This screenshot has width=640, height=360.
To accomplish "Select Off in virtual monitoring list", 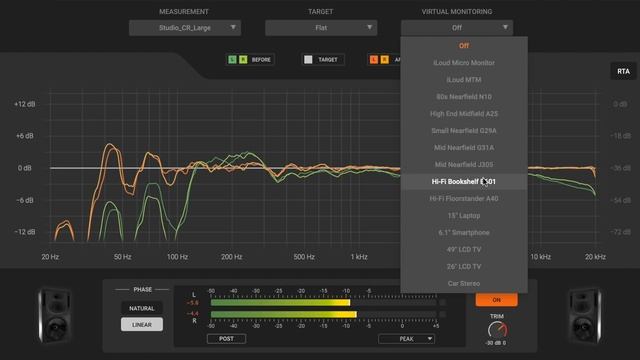I will coord(464,46).
